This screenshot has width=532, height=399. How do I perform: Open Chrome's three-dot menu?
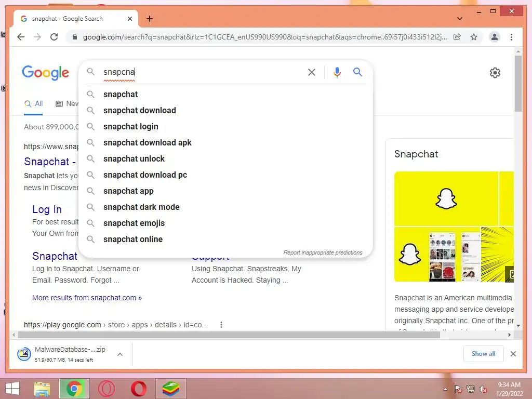[511, 37]
